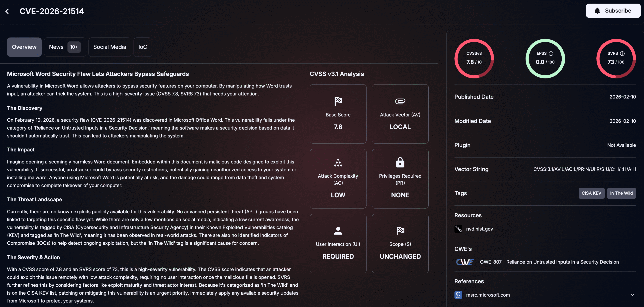Click The Severity & Action heading
This screenshot has height=307, width=644.
click(33, 257)
